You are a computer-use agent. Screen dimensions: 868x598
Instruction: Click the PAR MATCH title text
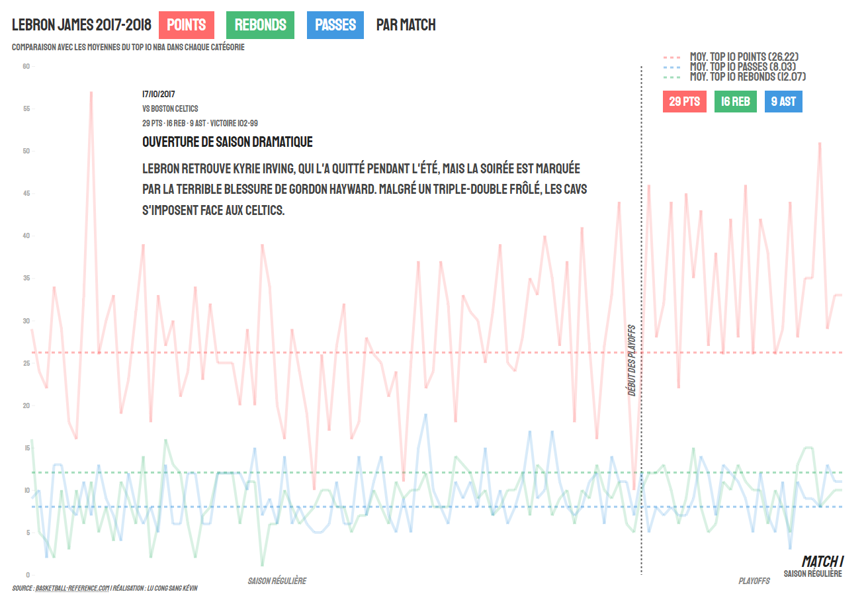pos(406,25)
